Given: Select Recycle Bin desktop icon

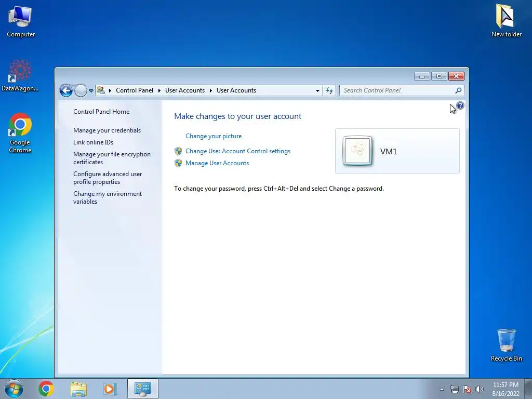Looking at the screenshot, I should coord(506,345).
